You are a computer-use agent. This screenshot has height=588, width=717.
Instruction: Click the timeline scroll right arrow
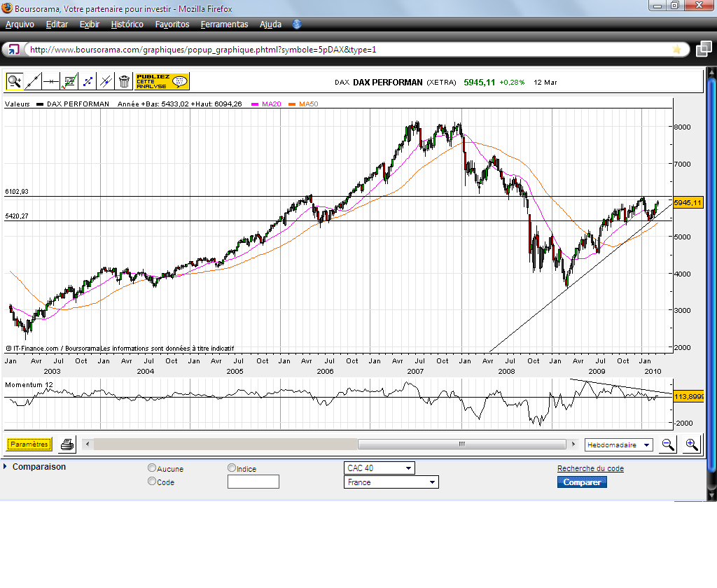coord(573,444)
